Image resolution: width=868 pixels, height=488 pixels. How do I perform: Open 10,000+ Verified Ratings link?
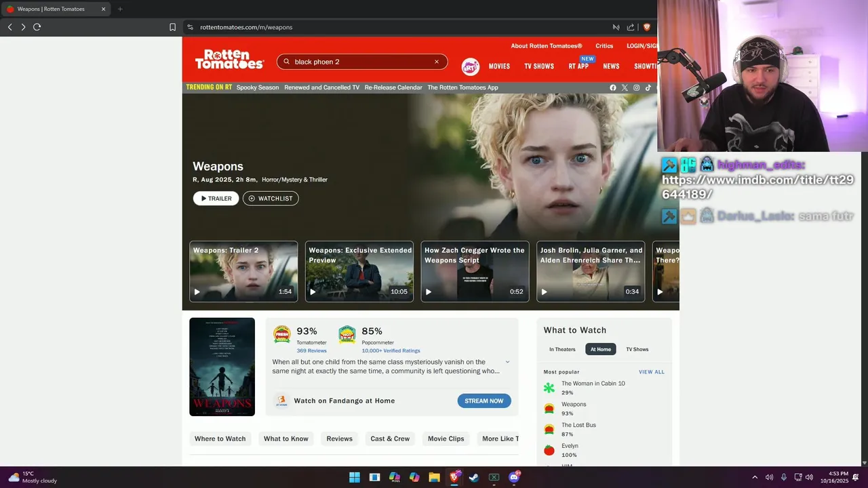pos(391,351)
